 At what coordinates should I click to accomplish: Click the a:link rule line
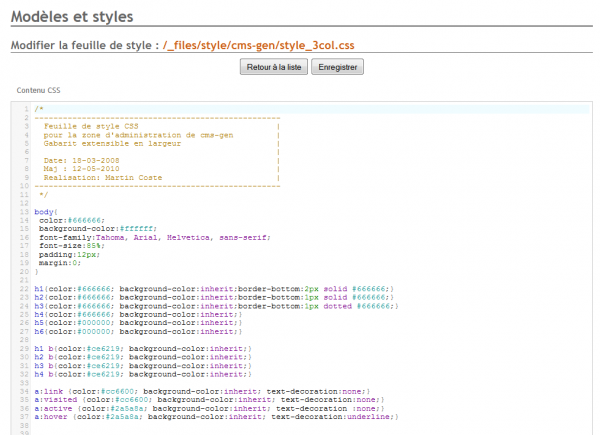[202, 391]
